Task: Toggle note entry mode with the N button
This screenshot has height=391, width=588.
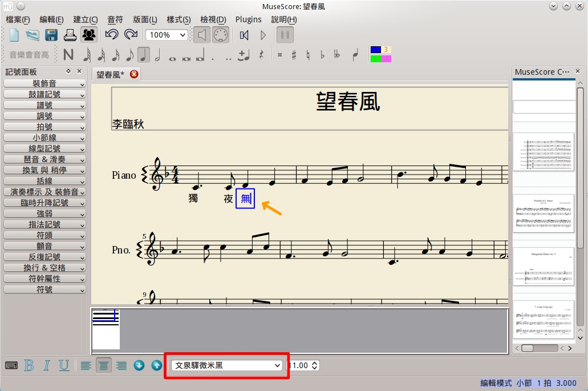Action: (68, 55)
